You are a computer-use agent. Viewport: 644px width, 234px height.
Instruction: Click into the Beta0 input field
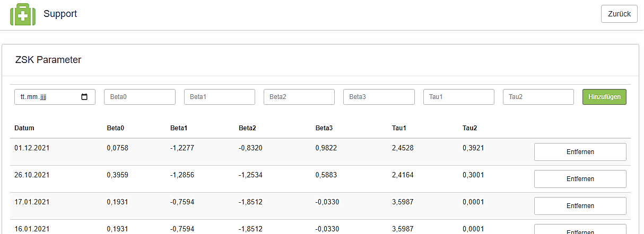coord(140,97)
